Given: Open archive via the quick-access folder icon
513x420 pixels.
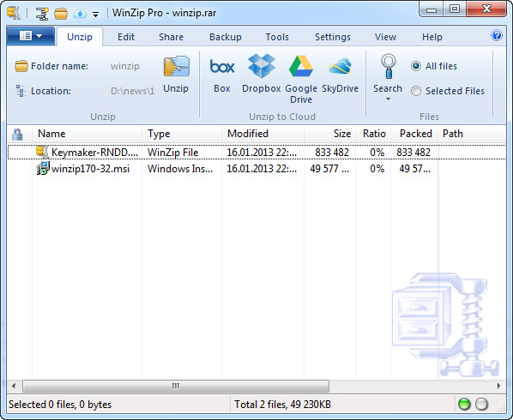Looking at the screenshot, I should point(61,14).
